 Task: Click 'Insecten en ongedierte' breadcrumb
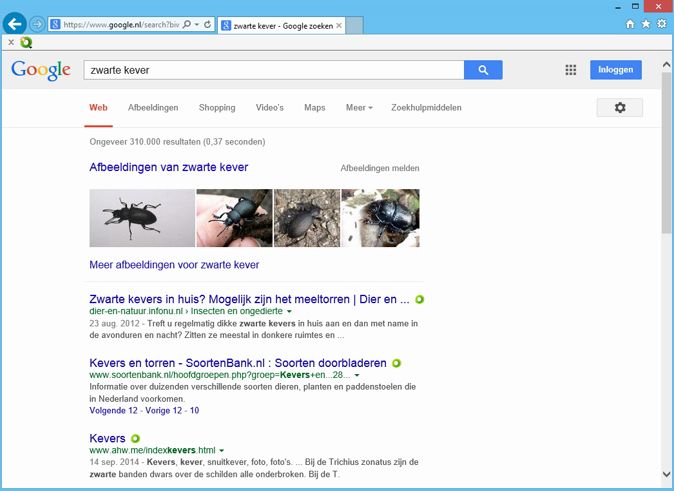(x=236, y=311)
